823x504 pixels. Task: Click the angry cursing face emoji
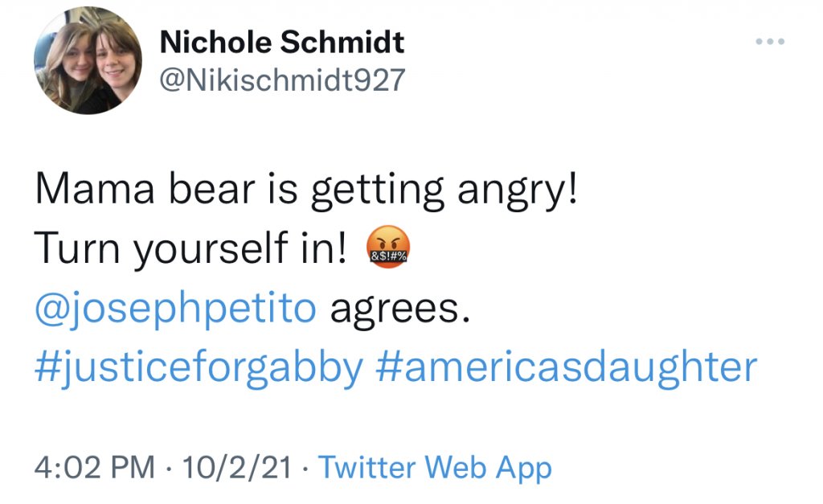(388, 250)
